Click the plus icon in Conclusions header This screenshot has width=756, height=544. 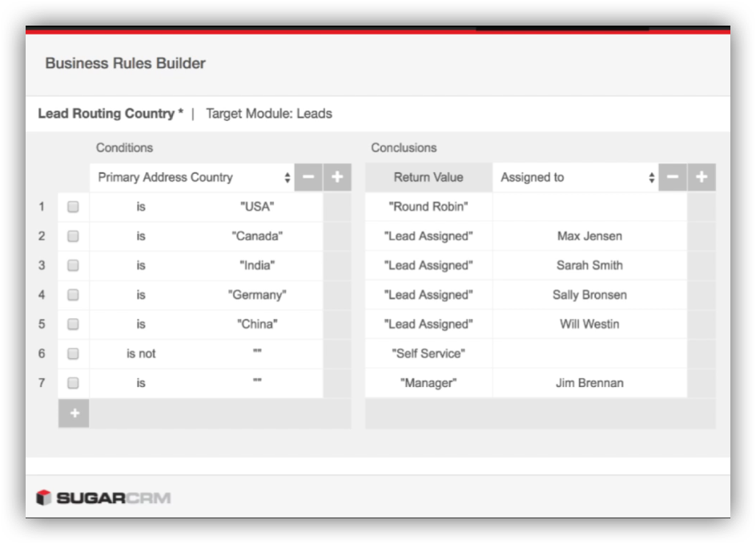click(702, 177)
